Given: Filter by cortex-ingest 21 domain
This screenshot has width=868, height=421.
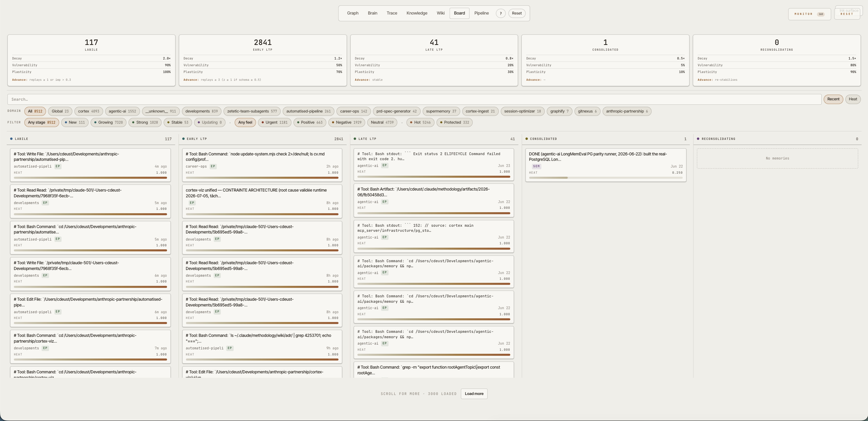Looking at the screenshot, I should pyautogui.click(x=480, y=111).
